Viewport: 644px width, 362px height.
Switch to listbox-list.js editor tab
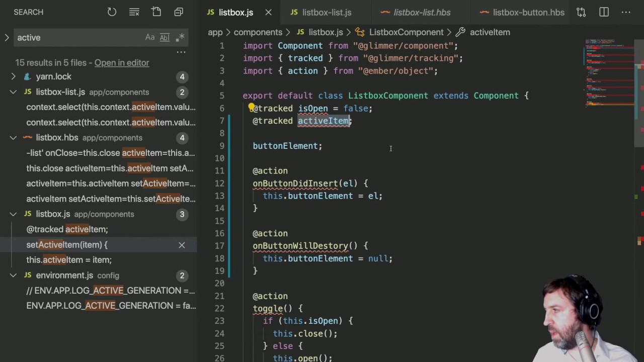pyautogui.click(x=327, y=12)
